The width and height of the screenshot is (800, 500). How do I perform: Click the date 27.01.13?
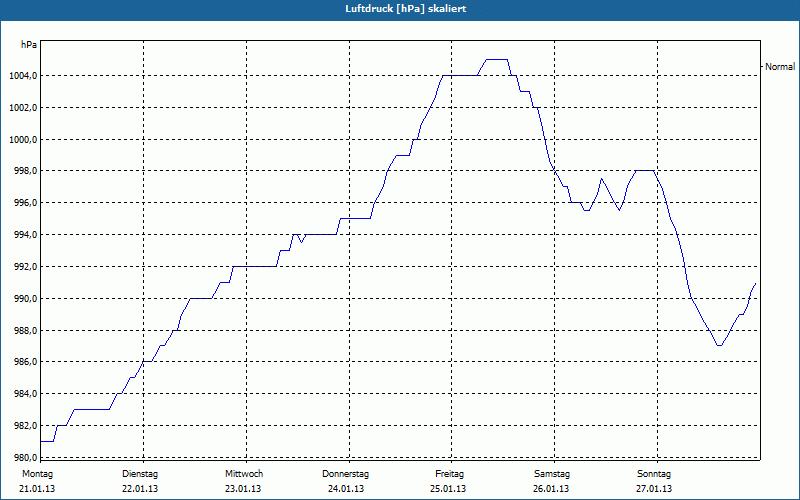(x=654, y=489)
